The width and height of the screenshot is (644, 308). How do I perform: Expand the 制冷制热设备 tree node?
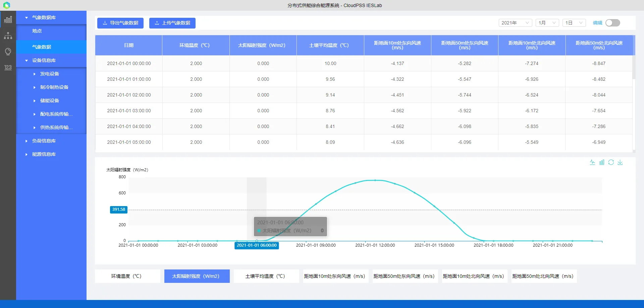34,87
